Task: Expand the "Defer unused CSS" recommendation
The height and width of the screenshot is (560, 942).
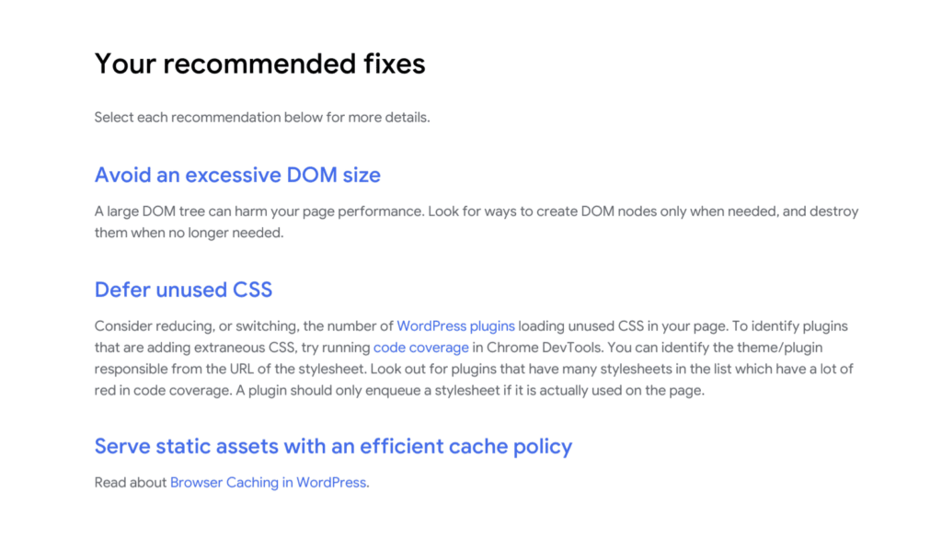Action: [183, 290]
